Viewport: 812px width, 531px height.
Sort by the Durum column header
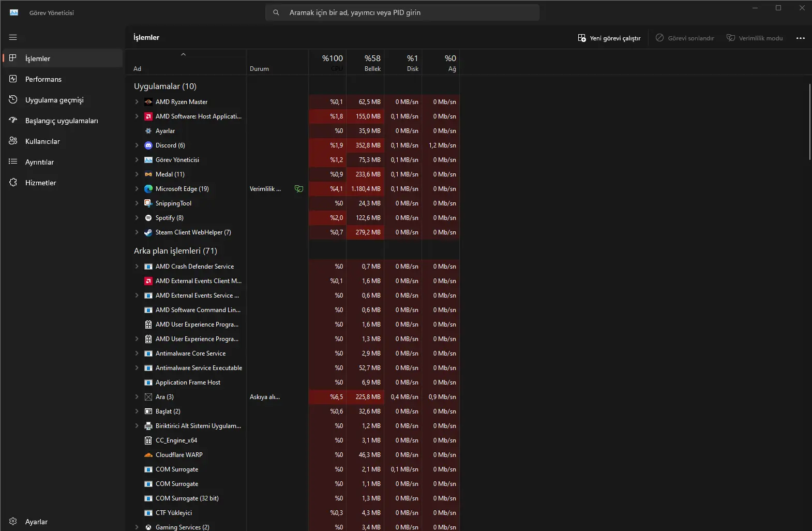pyautogui.click(x=277, y=62)
